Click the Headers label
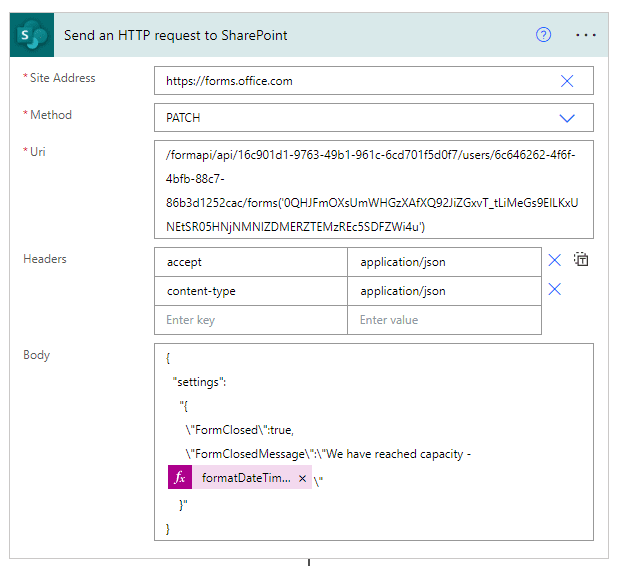The image size is (618, 566). pyautogui.click(x=45, y=259)
